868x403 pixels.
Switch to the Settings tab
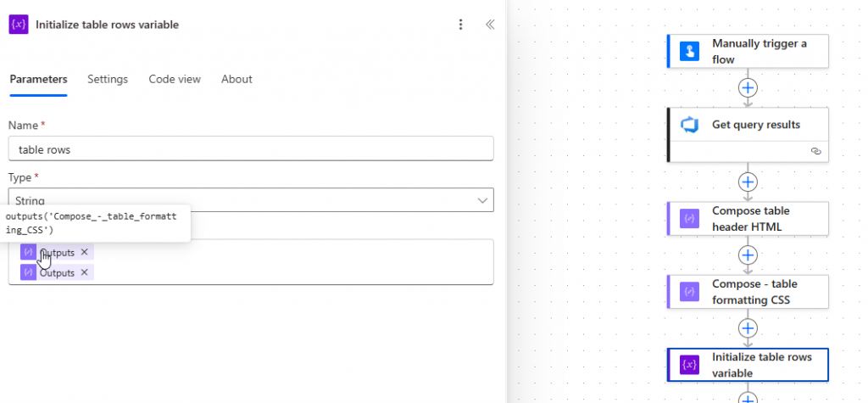(108, 79)
